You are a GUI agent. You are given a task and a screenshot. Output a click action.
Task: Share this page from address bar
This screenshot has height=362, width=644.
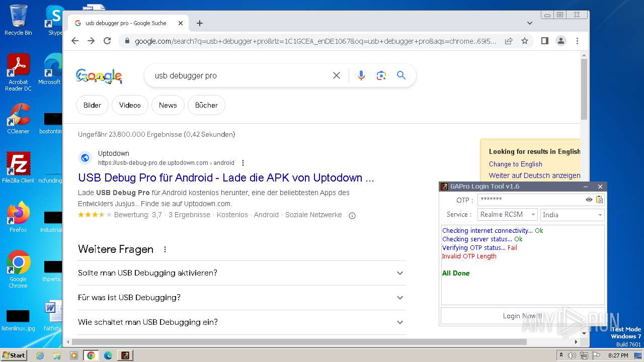click(509, 41)
